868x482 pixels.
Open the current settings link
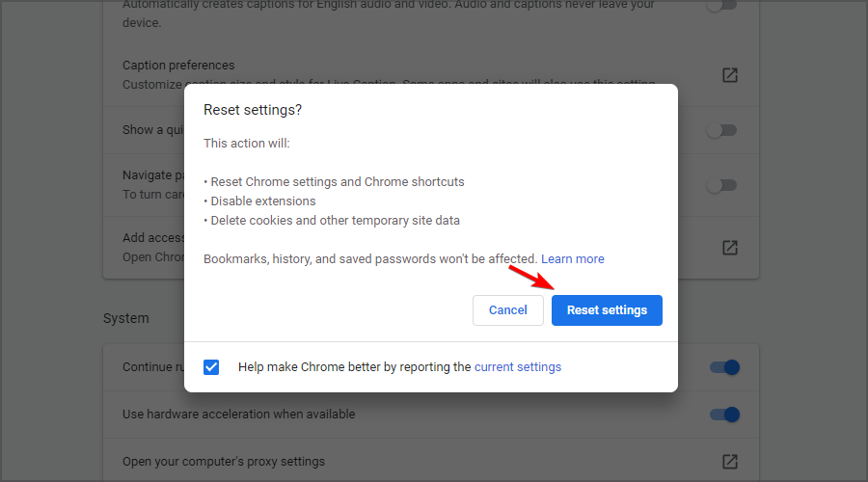pyautogui.click(x=518, y=367)
